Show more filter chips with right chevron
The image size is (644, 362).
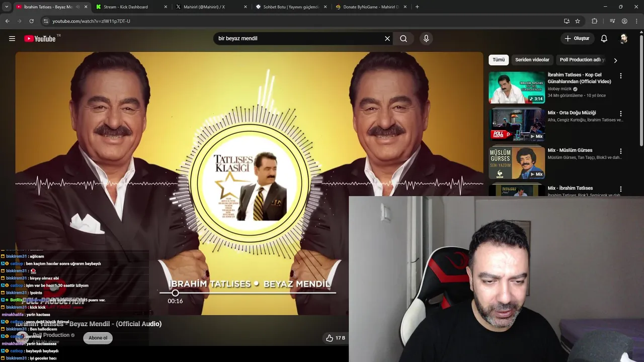click(615, 60)
